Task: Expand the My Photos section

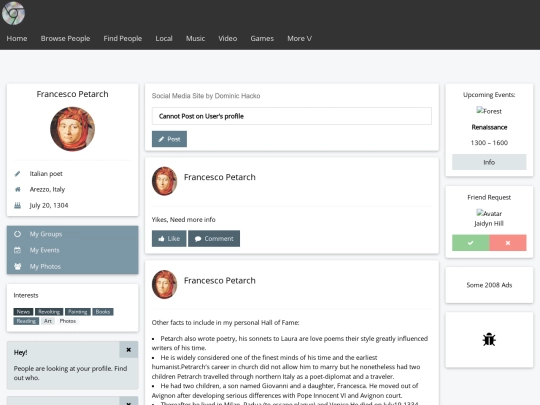Action: (x=72, y=266)
